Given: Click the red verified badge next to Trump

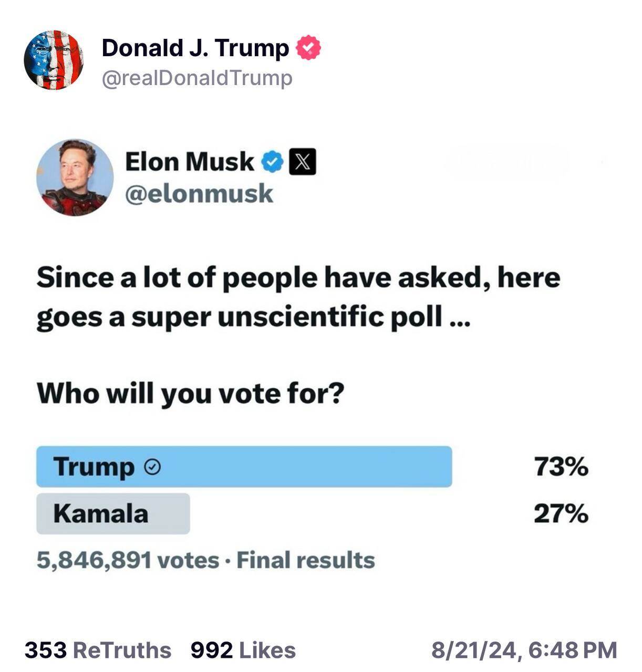Looking at the screenshot, I should [308, 48].
